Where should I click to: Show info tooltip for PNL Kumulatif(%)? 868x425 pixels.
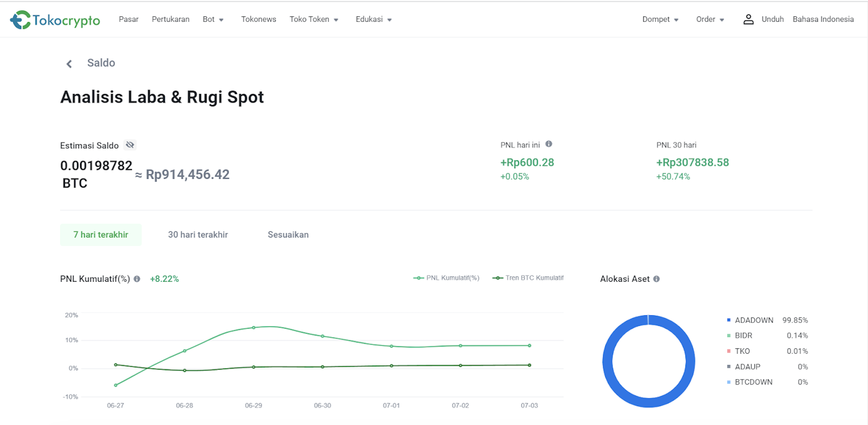point(137,279)
